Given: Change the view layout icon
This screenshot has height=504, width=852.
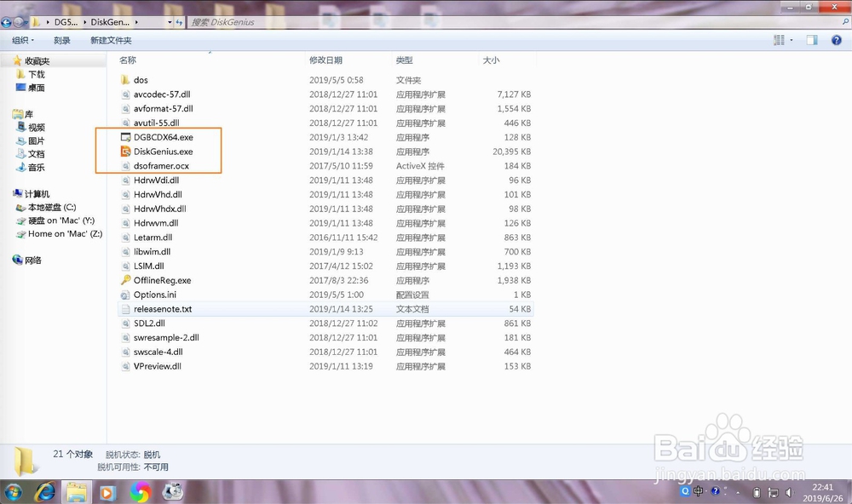Looking at the screenshot, I should (780, 40).
